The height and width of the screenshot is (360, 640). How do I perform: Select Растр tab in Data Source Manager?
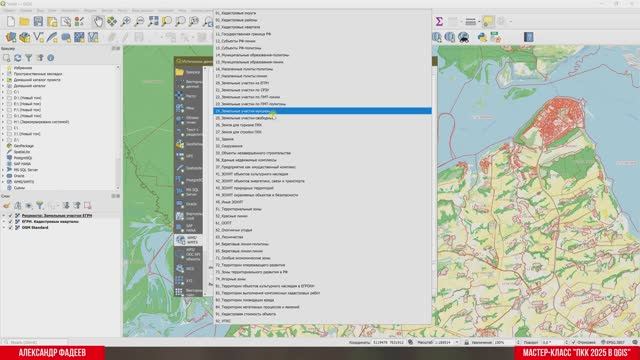tap(189, 96)
